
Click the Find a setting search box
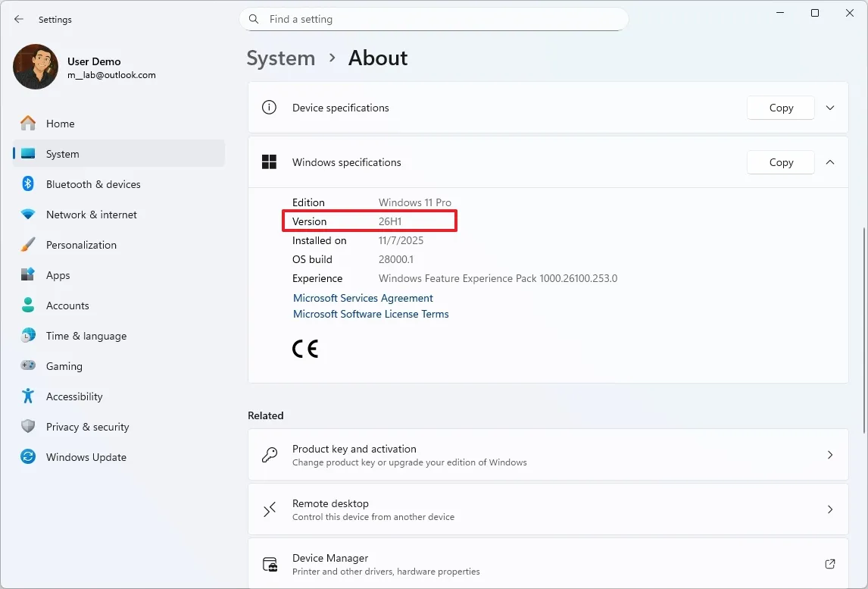pyautogui.click(x=434, y=19)
